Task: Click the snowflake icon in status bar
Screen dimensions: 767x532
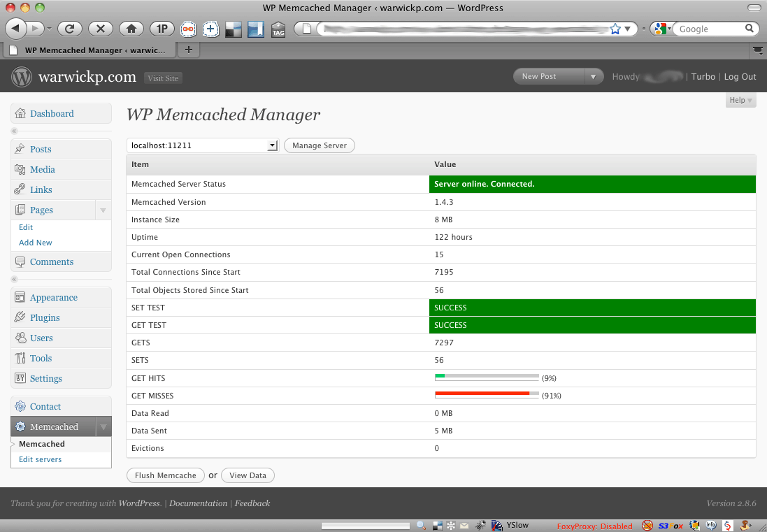Action: pyautogui.click(x=450, y=526)
